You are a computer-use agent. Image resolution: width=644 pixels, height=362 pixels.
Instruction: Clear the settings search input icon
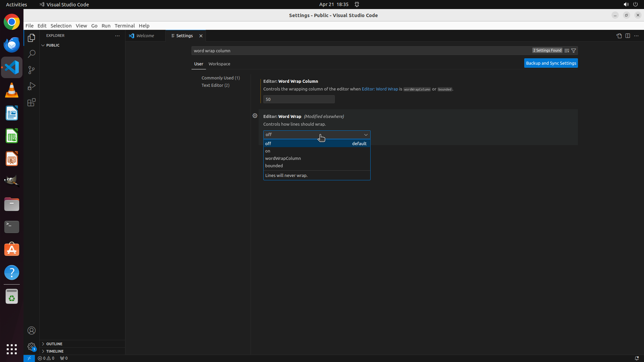pyautogui.click(x=567, y=51)
